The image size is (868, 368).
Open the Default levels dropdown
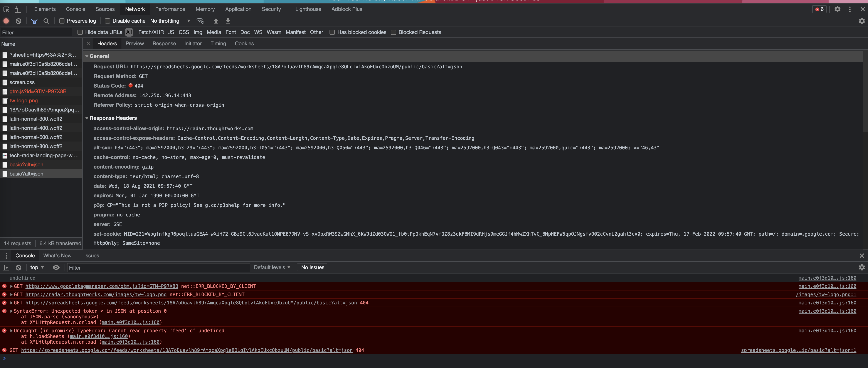(272, 267)
